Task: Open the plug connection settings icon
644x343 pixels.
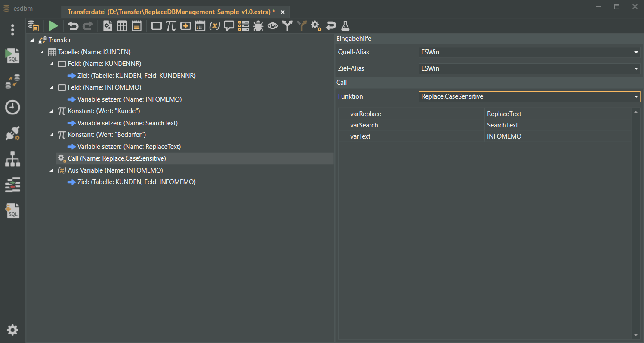Action: (x=12, y=133)
